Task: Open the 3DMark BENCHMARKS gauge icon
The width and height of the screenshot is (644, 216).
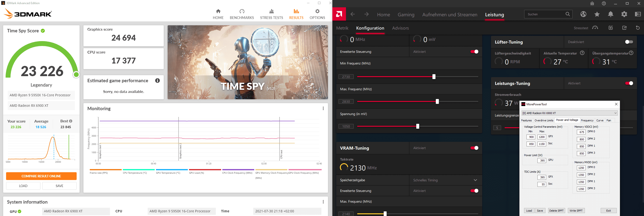Action: tap(242, 11)
